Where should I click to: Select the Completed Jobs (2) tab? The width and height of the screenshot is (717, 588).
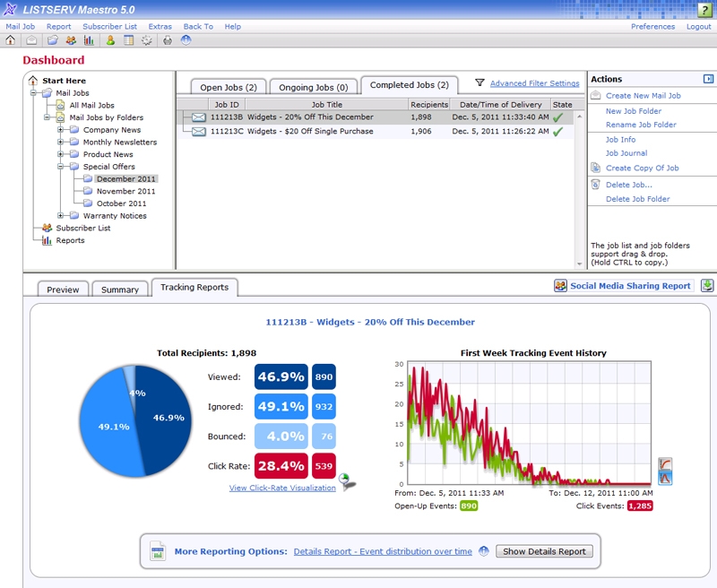410,85
